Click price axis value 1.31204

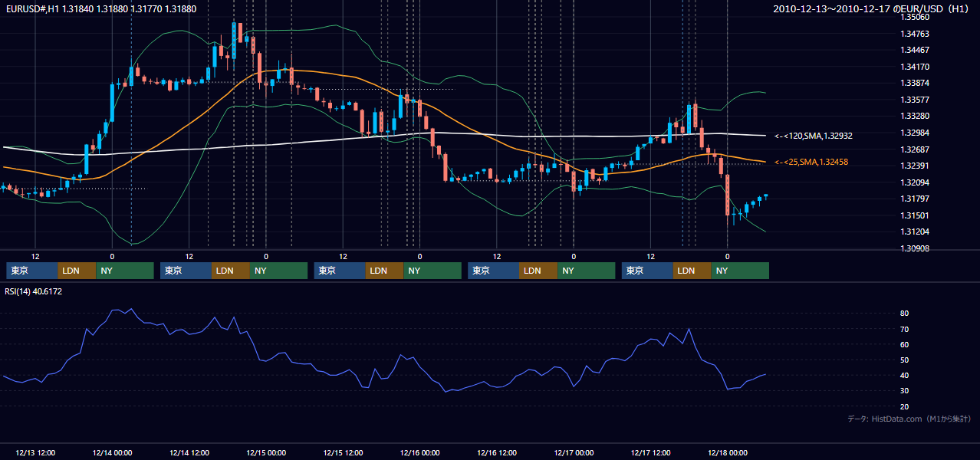click(x=915, y=232)
